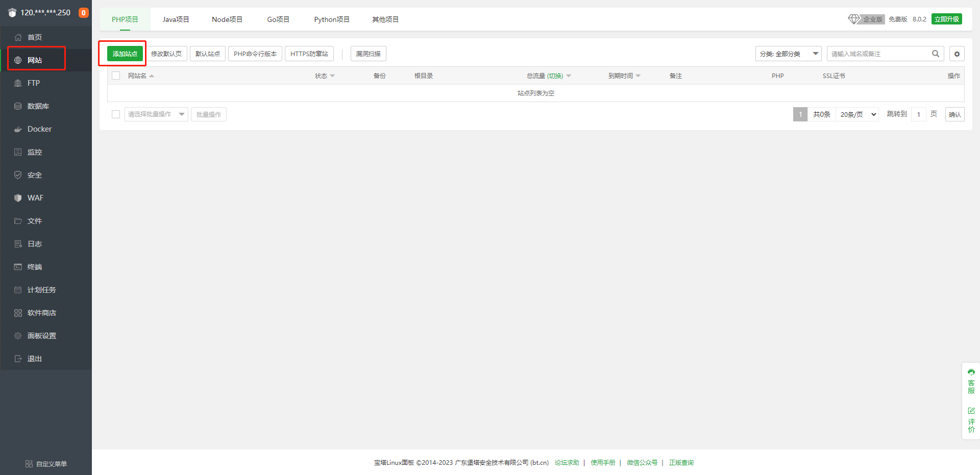Switch to the PHP项目 tab
This screenshot has height=475, width=980.
[125, 19]
